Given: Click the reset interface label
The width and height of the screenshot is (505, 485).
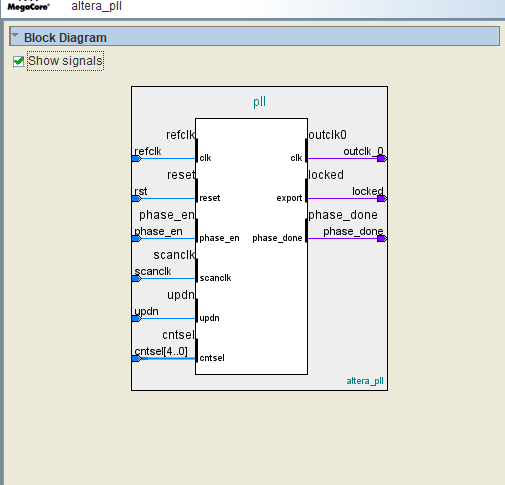Looking at the screenshot, I should point(181,175).
